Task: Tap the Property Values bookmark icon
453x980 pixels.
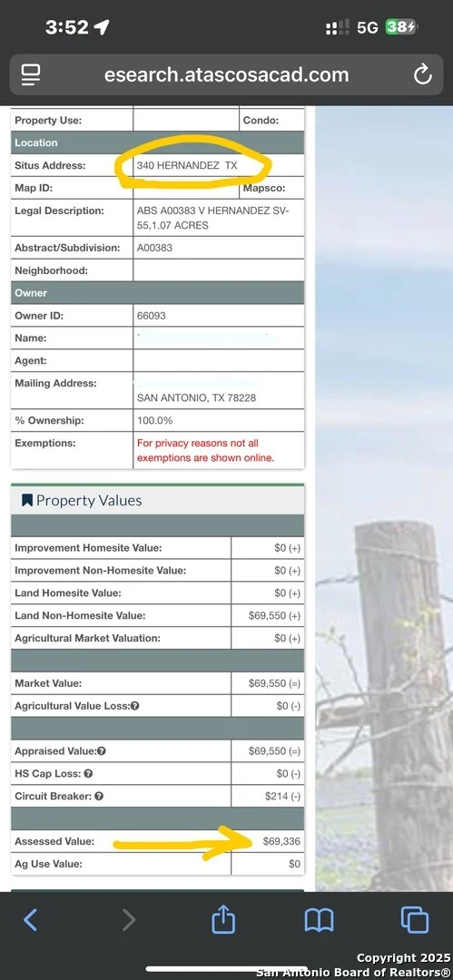Action: pyautogui.click(x=27, y=500)
